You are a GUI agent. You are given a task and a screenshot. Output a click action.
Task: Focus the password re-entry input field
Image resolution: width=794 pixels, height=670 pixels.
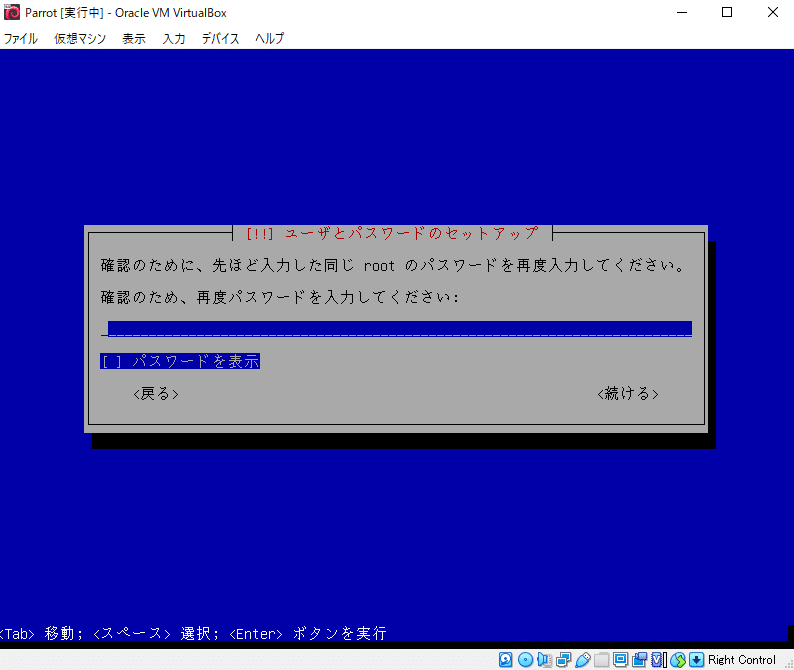click(396, 328)
